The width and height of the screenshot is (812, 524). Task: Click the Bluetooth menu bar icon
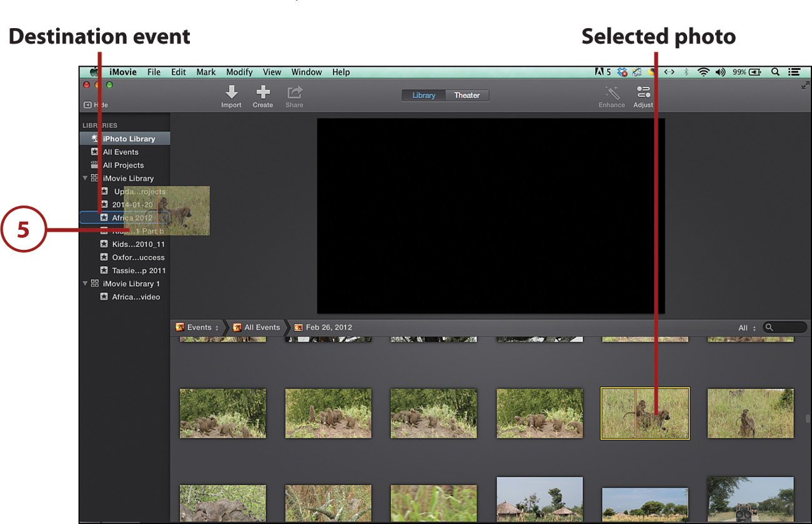click(x=686, y=72)
